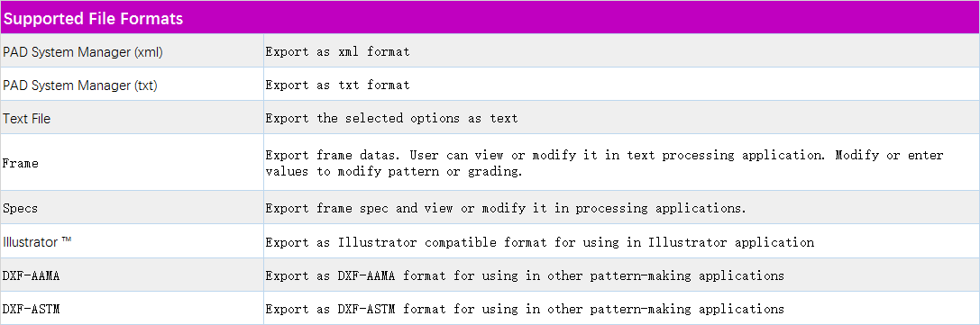Click the 'Export as txt format' description

click(337, 85)
